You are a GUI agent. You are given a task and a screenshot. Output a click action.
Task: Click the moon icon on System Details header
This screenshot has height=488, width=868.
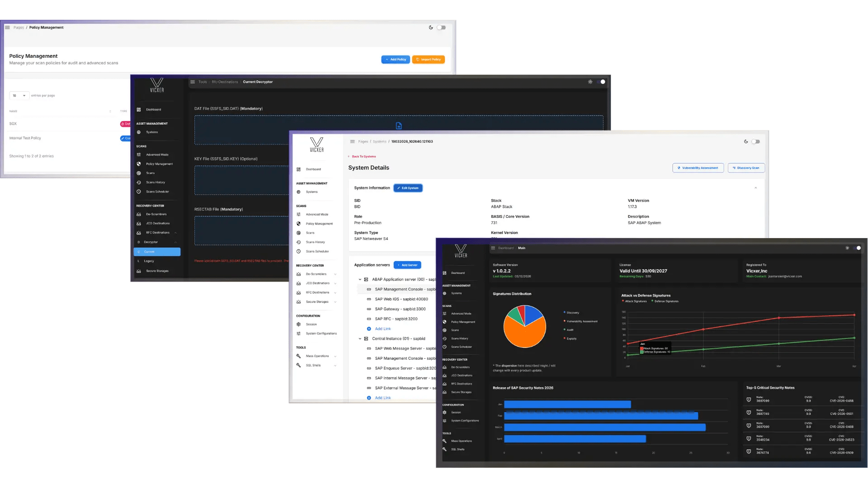(x=746, y=141)
